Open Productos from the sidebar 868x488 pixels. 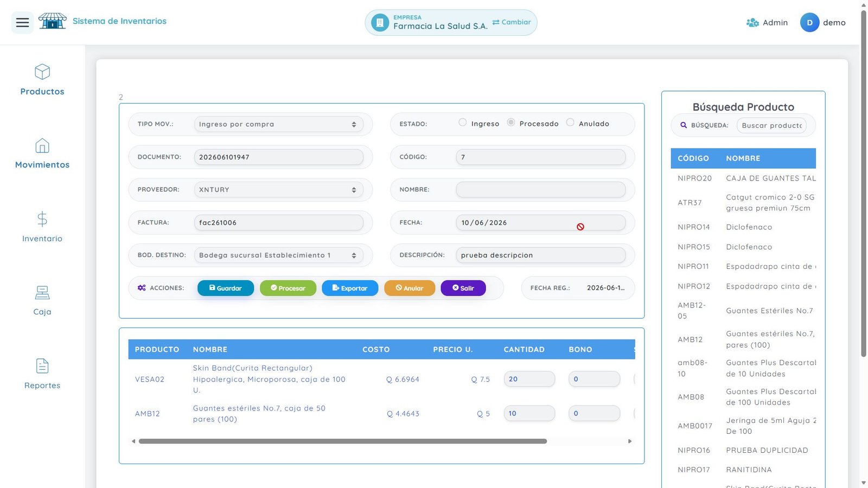coord(42,80)
